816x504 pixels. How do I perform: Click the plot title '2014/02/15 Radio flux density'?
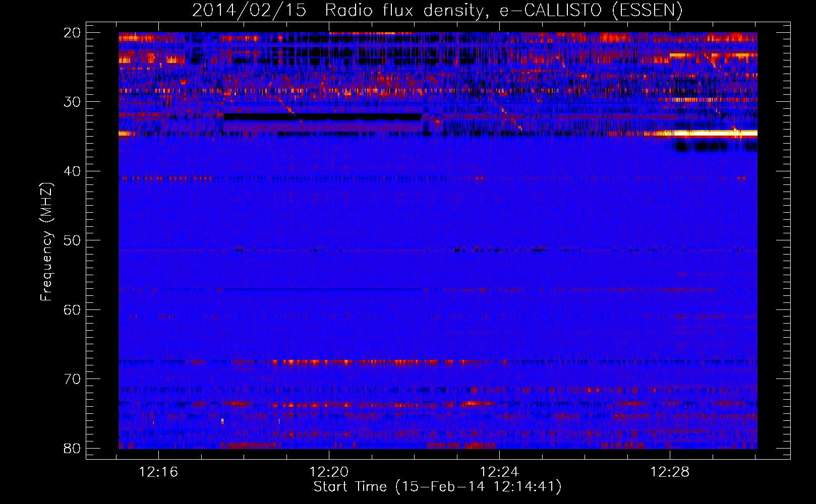click(437, 10)
